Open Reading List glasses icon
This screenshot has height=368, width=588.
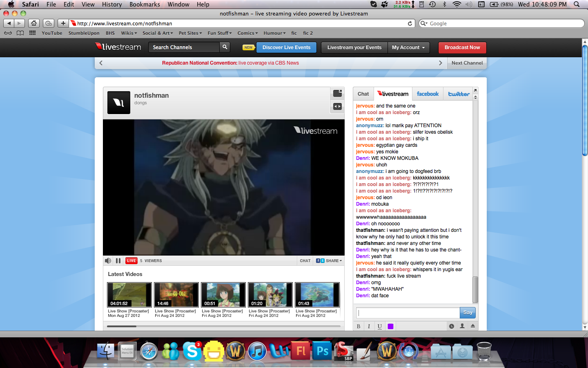tap(8, 33)
